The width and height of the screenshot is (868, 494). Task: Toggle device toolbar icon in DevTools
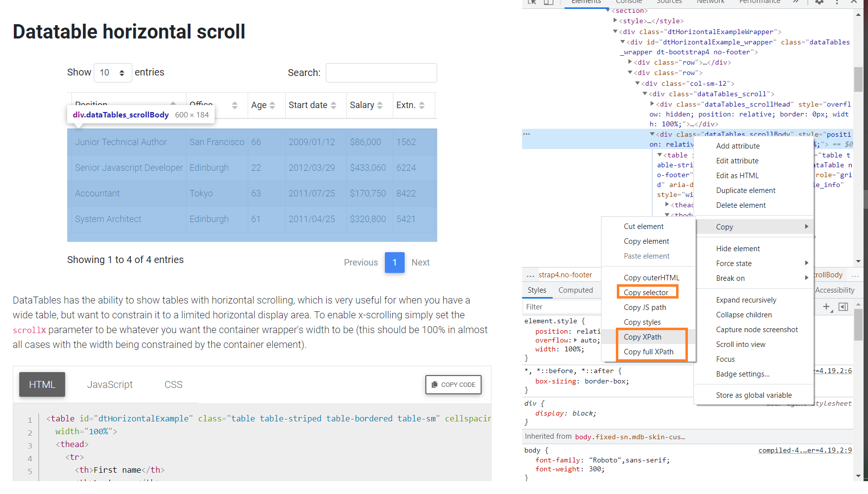[x=549, y=2]
